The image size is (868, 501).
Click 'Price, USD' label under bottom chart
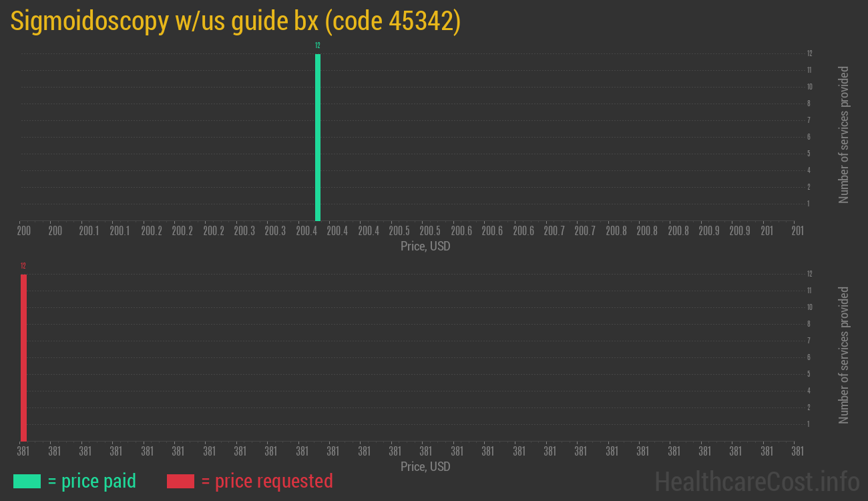click(425, 466)
